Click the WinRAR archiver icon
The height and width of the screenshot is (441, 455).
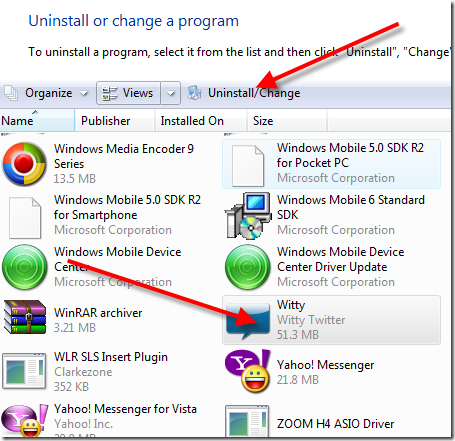coord(25,317)
